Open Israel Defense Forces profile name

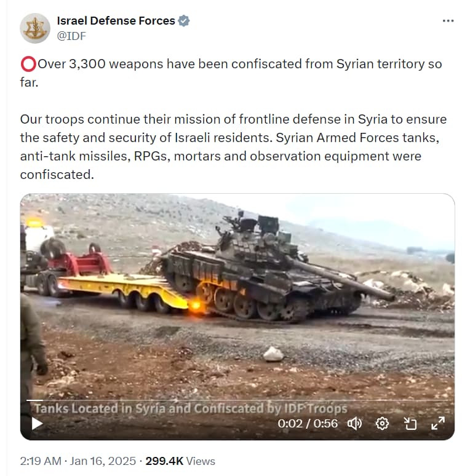click(x=116, y=21)
